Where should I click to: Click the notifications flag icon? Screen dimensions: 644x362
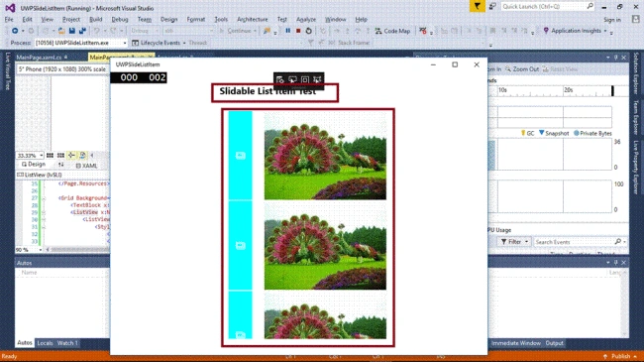tap(478, 7)
